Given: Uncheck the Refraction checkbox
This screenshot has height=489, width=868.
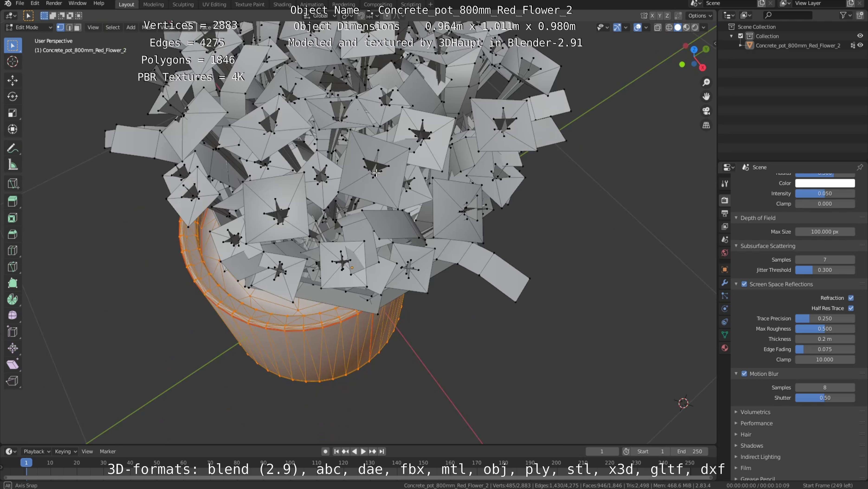Looking at the screenshot, I should coord(851,298).
